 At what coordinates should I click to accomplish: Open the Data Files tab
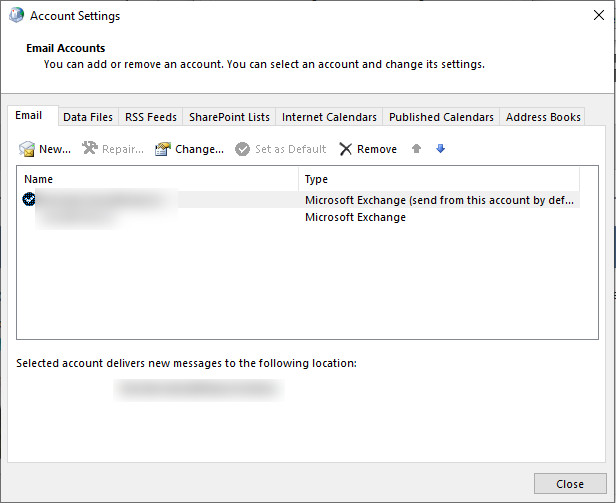coord(88,117)
